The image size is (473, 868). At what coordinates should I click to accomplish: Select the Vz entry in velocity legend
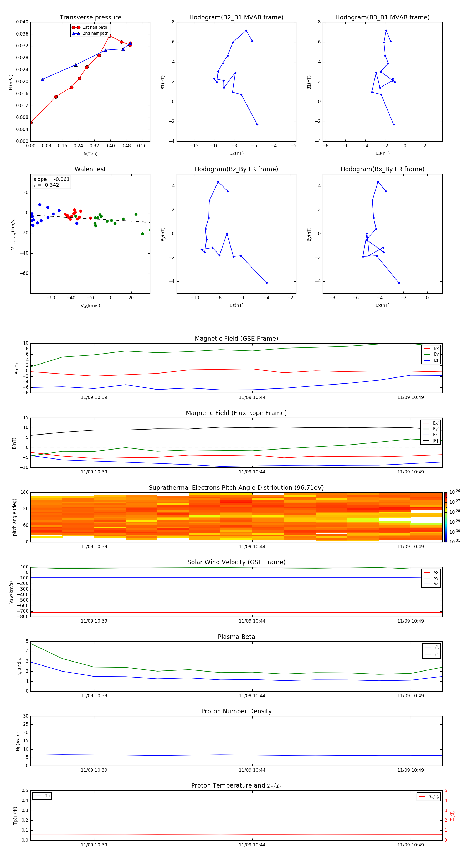point(431,584)
